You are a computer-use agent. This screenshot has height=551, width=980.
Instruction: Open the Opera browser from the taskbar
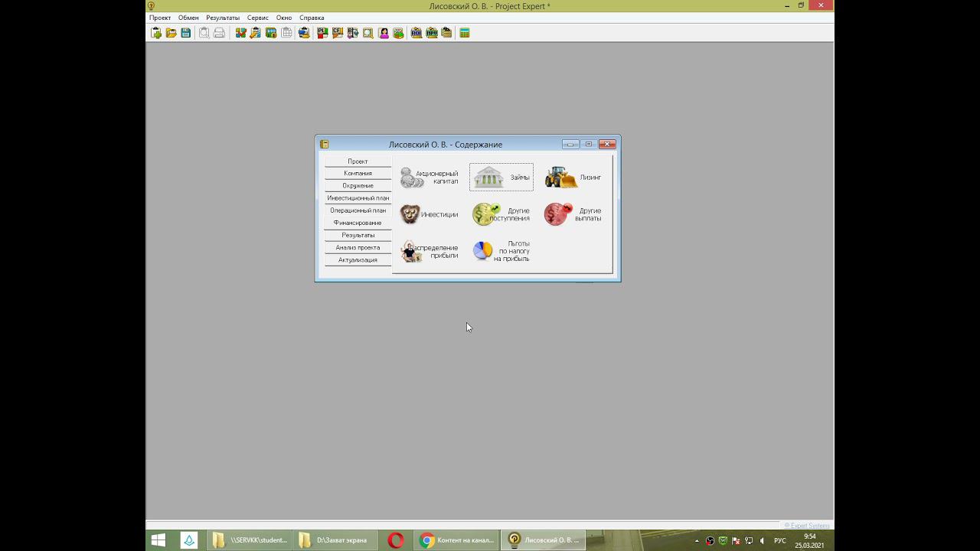click(396, 540)
